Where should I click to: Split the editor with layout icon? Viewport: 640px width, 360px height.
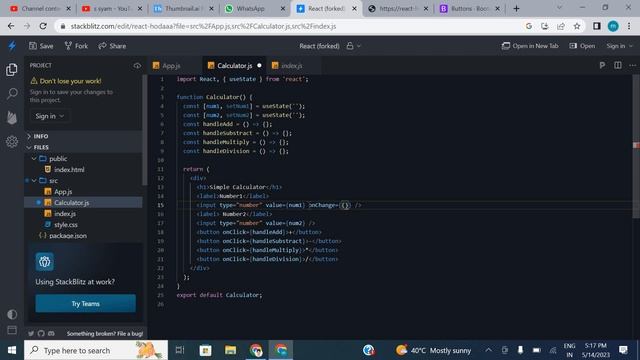[x=618, y=65]
